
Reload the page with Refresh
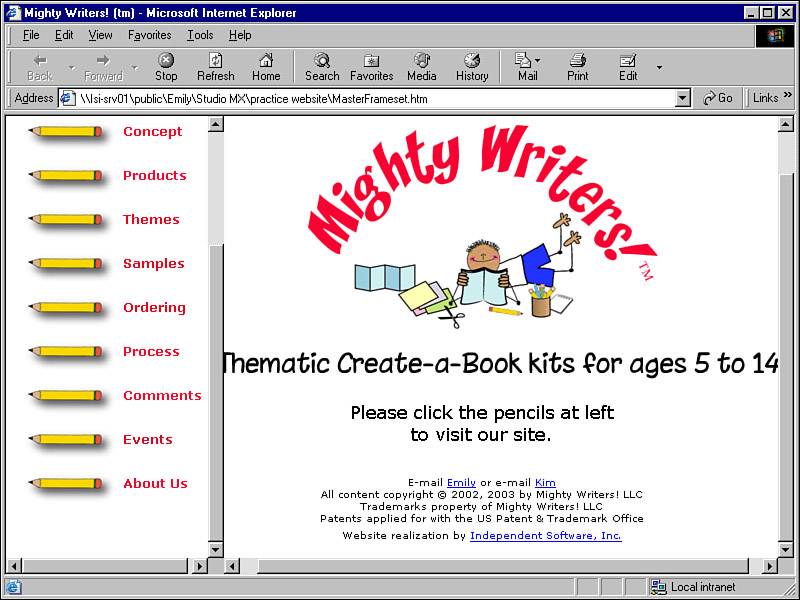[216, 68]
